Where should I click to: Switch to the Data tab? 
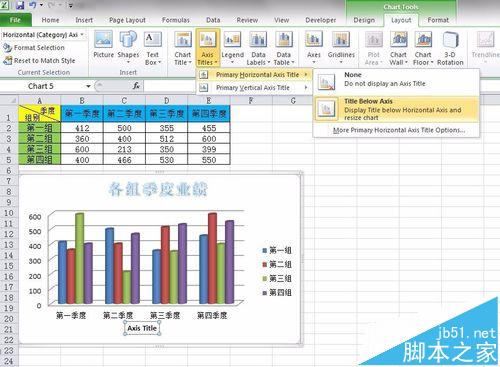click(213, 20)
